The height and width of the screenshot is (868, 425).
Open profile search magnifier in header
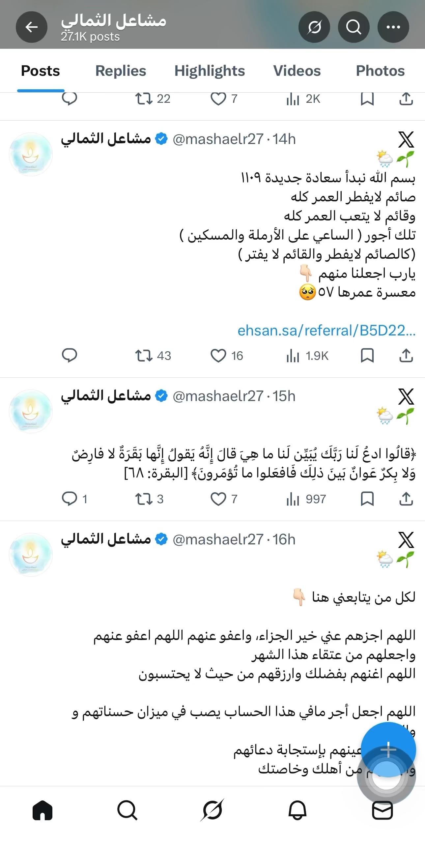click(354, 27)
